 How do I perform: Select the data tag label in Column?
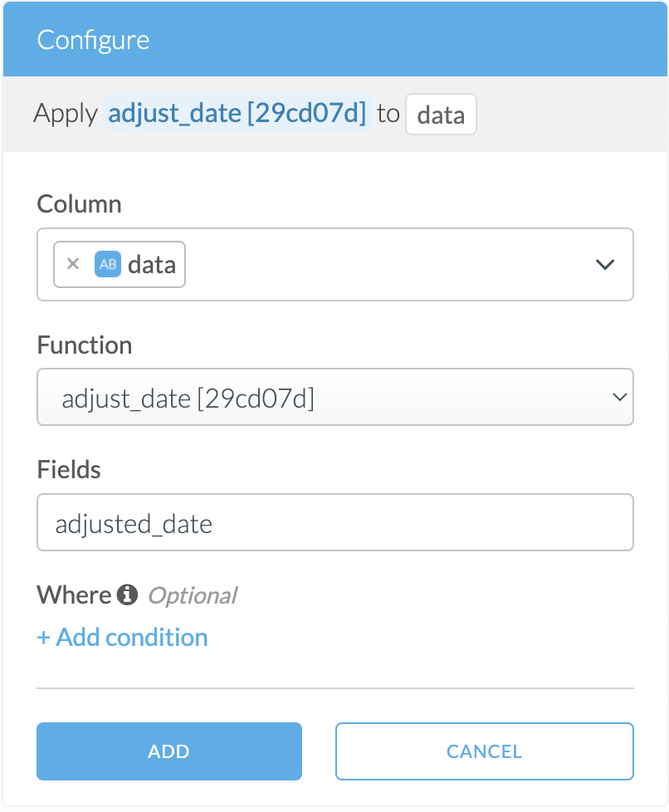[x=152, y=264]
